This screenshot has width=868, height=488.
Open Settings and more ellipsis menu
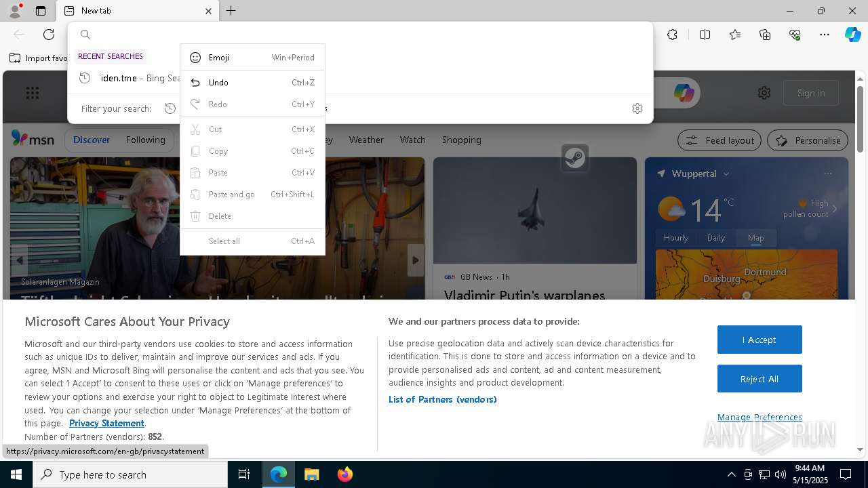click(x=825, y=35)
